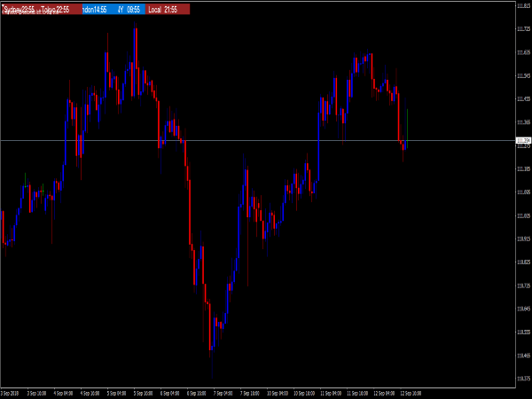Click the 7 Sep 16:00 time label
Viewport: 532px width, 399px height.
coord(250,393)
